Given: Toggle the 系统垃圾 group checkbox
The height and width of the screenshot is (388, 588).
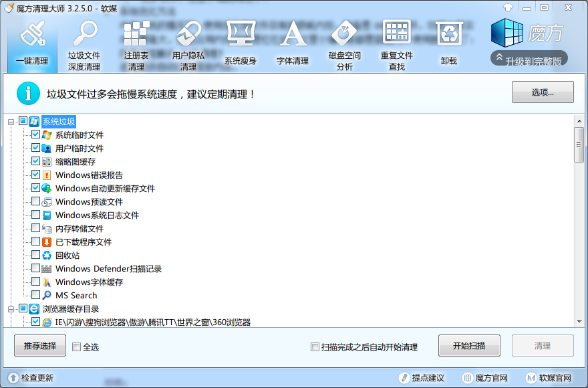Looking at the screenshot, I should (23, 121).
